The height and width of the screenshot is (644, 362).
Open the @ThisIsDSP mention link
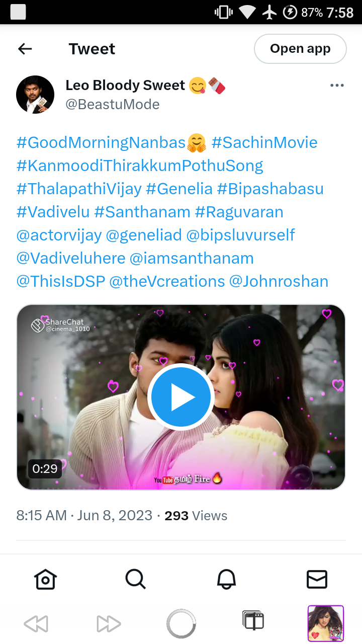click(x=60, y=281)
